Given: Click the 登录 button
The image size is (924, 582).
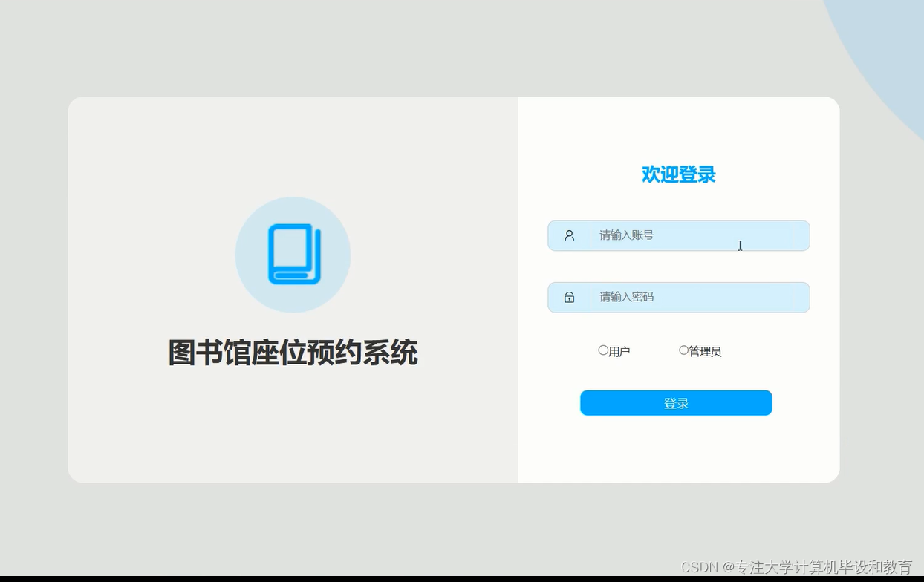Looking at the screenshot, I should (x=676, y=403).
